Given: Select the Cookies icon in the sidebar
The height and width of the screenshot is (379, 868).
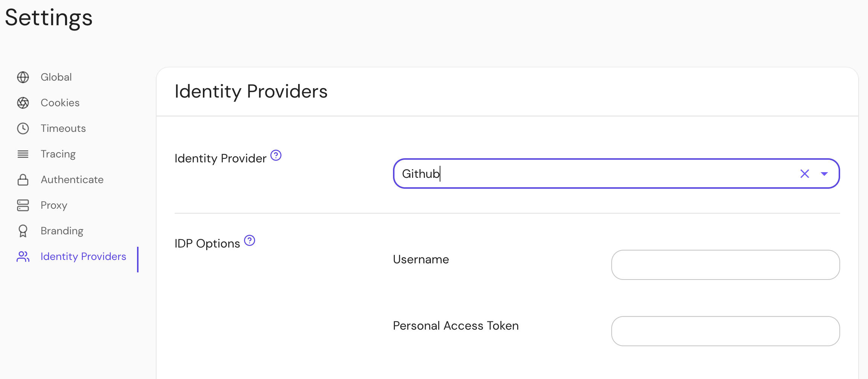Looking at the screenshot, I should pos(23,102).
